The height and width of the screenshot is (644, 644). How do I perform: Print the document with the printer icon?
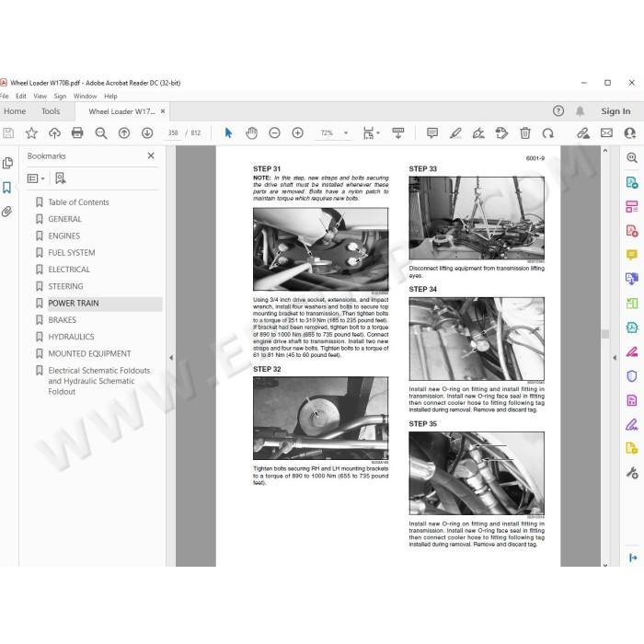click(77, 133)
